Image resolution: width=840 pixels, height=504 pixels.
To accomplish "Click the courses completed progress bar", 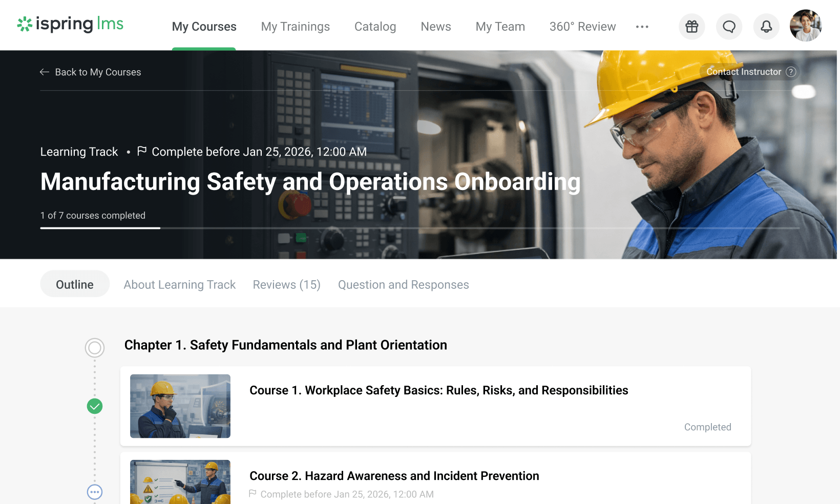I will point(419,228).
